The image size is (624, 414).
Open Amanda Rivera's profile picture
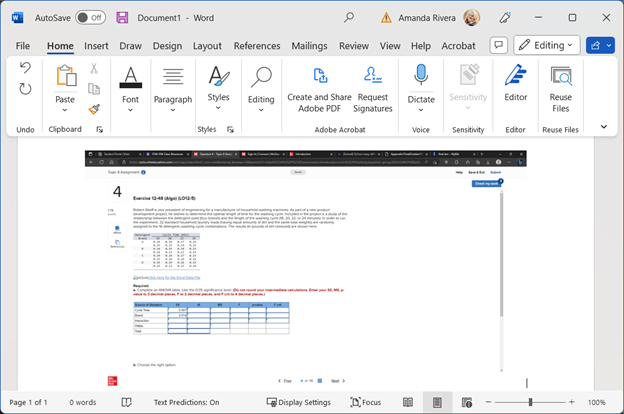click(472, 18)
